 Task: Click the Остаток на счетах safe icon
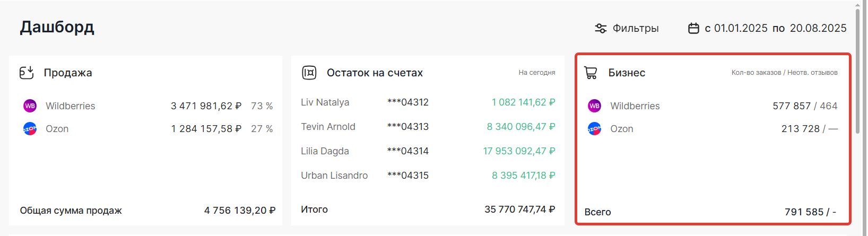309,73
